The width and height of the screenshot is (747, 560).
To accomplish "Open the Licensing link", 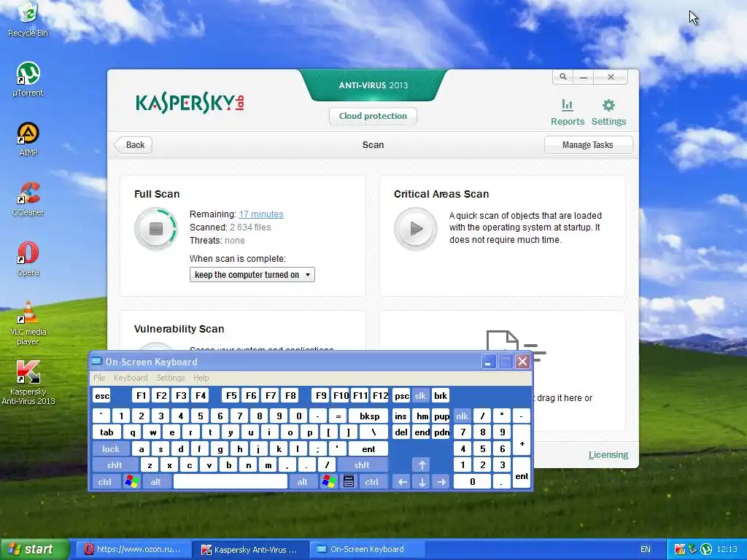I will tap(608, 455).
